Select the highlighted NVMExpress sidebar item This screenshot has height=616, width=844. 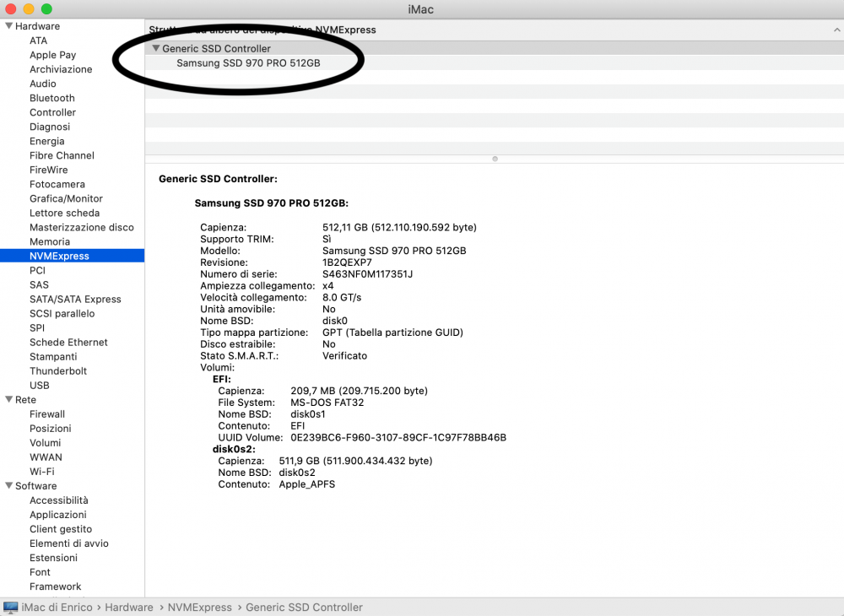[x=72, y=256]
